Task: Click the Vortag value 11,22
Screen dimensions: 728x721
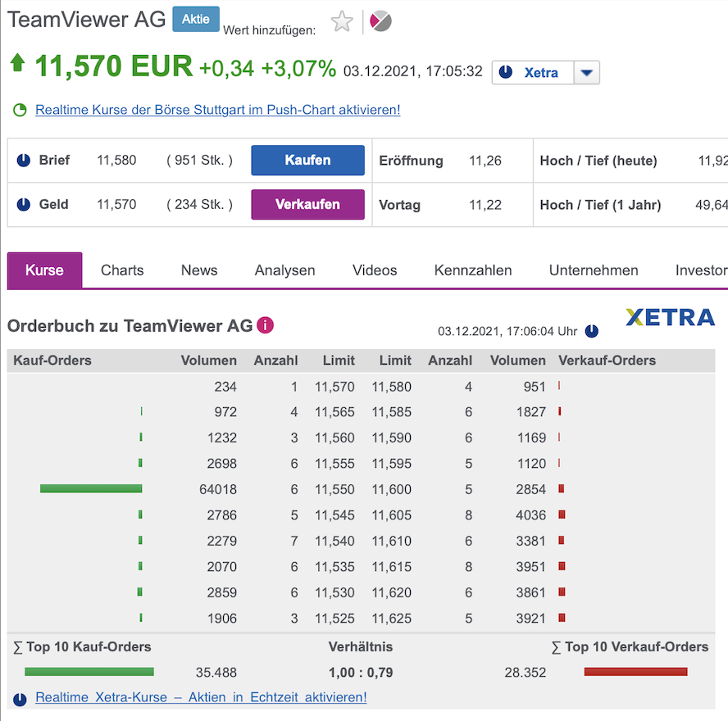Action: coord(485,205)
